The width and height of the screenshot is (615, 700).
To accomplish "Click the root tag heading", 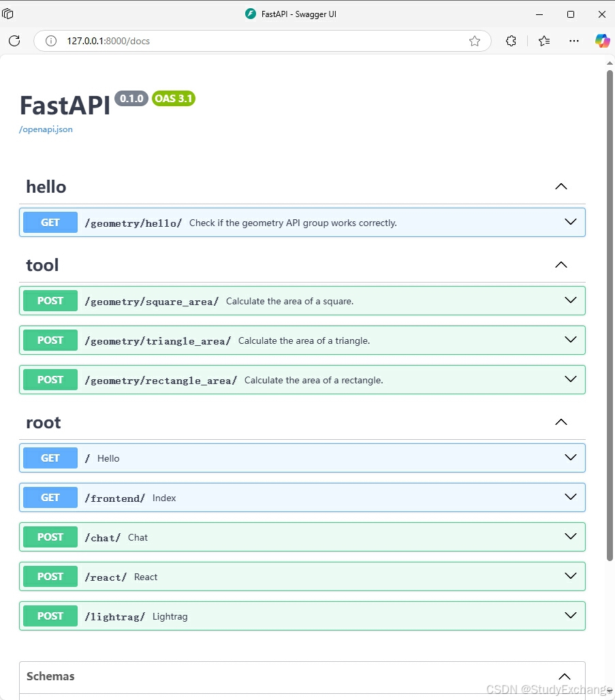I will [44, 423].
